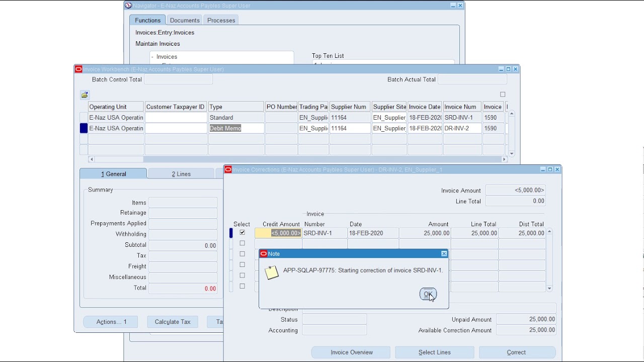
Task: Collapse the Invoices tree node in Navigator
Action: click(x=152, y=57)
